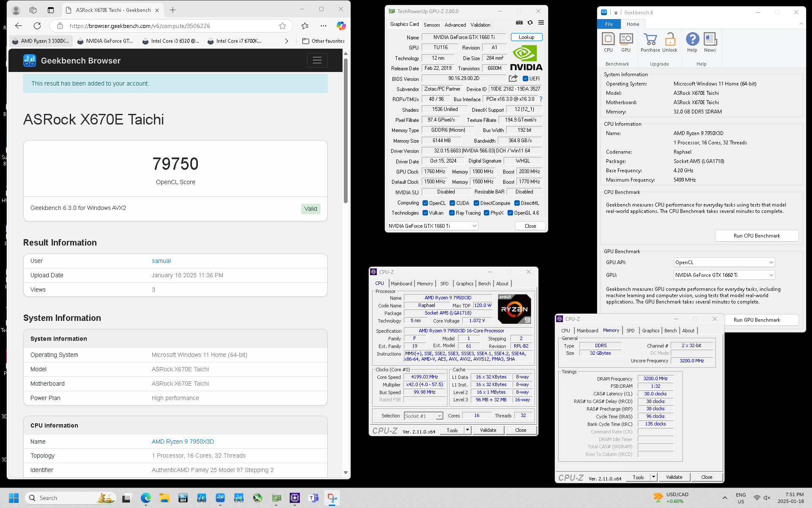Open the GPU API dropdown in Geekbench 6

click(724, 262)
